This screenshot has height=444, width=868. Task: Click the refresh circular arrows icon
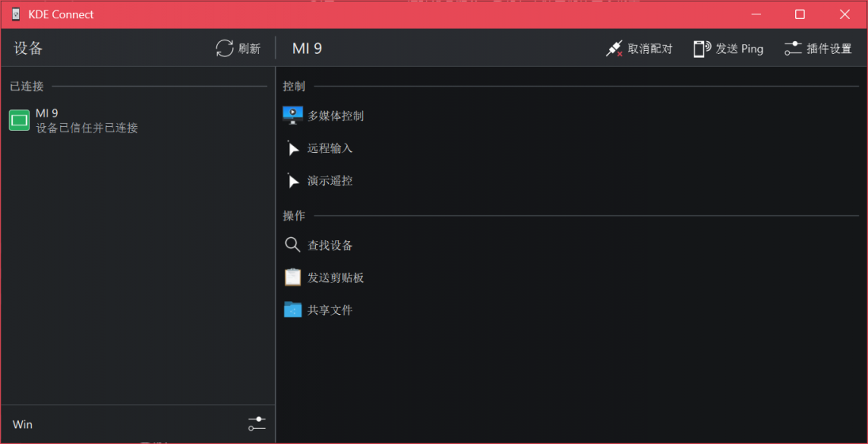[x=225, y=48]
